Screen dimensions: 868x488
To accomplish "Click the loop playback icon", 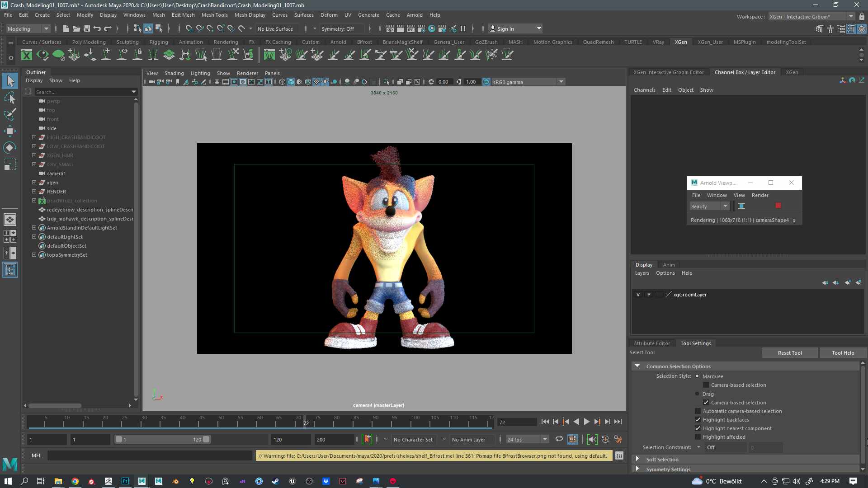I will click(x=559, y=439).
